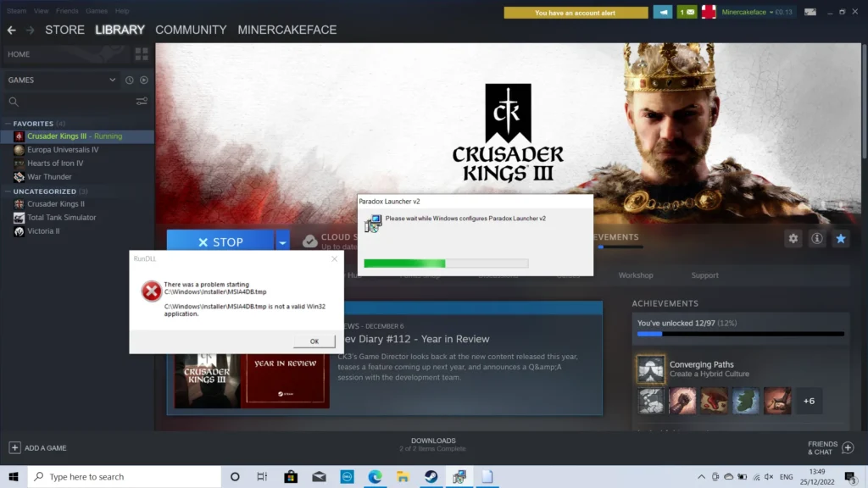Collapse the Uncategorized category
The height and width of the screenshot is (488, 868).
coord(8,191)
